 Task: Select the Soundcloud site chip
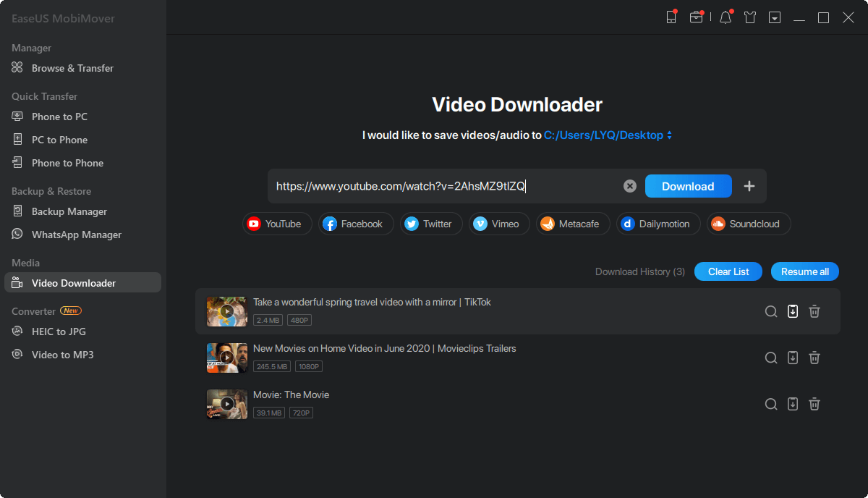click(749, 224)
